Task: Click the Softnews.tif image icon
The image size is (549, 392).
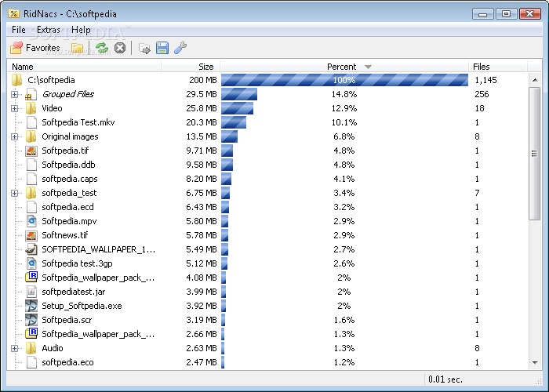Action: click(31, 235)
